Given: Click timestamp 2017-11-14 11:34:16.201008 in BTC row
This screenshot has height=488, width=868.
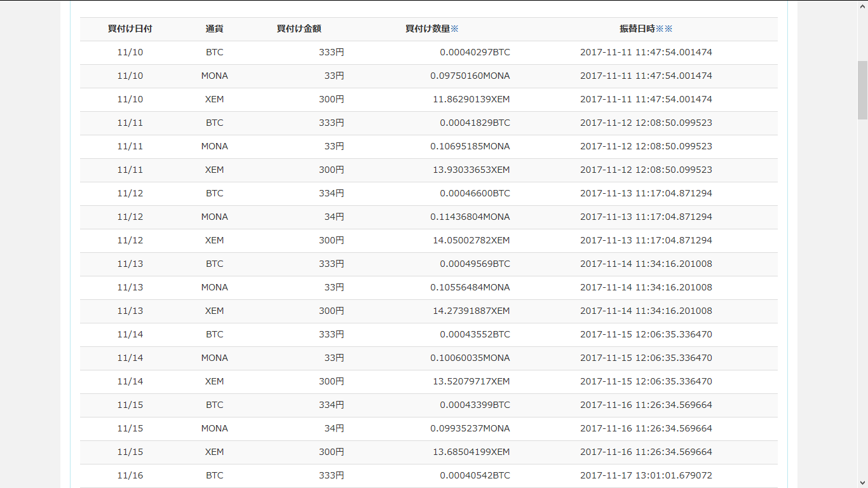Looking at the screenshot, I should tap(646, 264).
